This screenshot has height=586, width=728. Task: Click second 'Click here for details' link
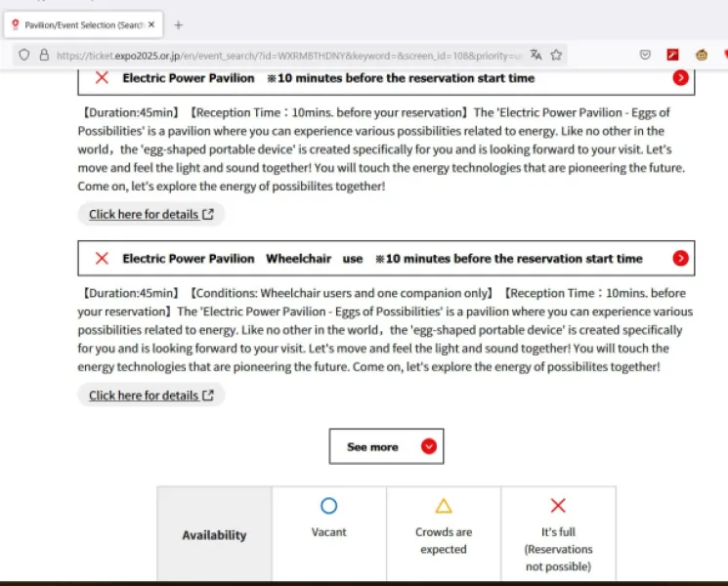(x=151, y=396)
